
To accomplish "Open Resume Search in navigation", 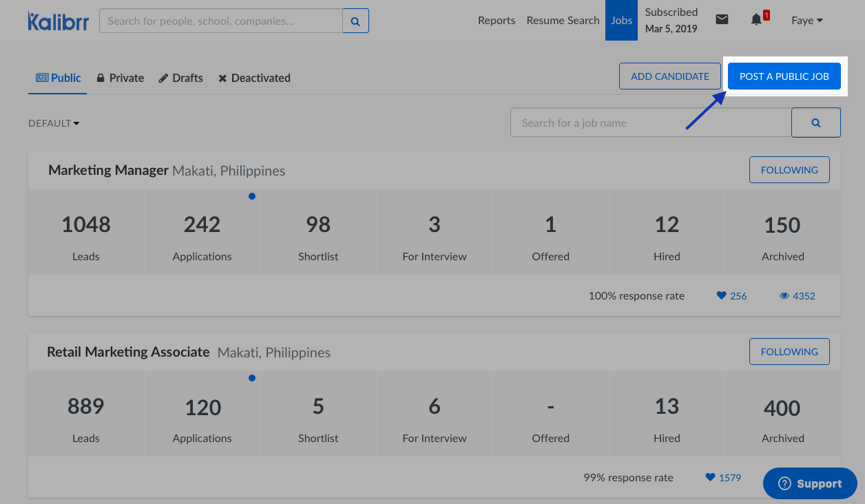I will (x=563, y=21).
